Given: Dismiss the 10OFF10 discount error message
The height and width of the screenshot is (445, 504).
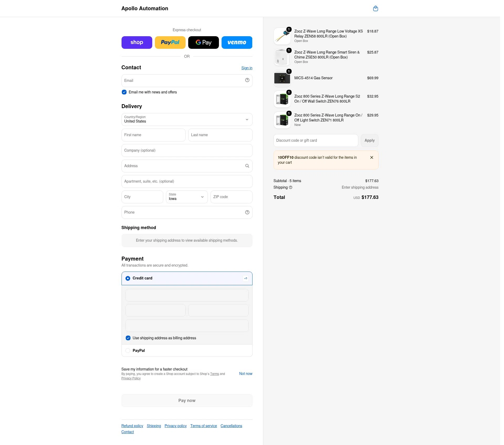Looking at the screenshot, I should pyautogui.click(x=372, y=157).
